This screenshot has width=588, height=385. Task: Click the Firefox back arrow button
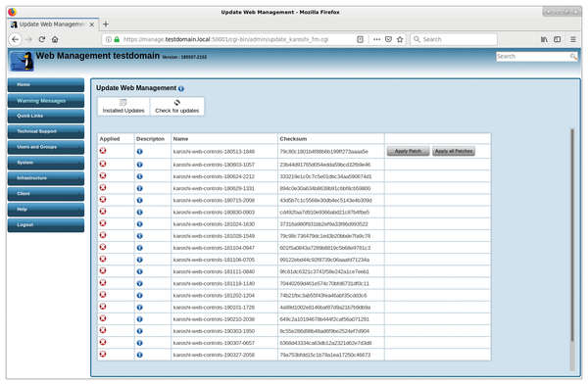coord(15,39)
